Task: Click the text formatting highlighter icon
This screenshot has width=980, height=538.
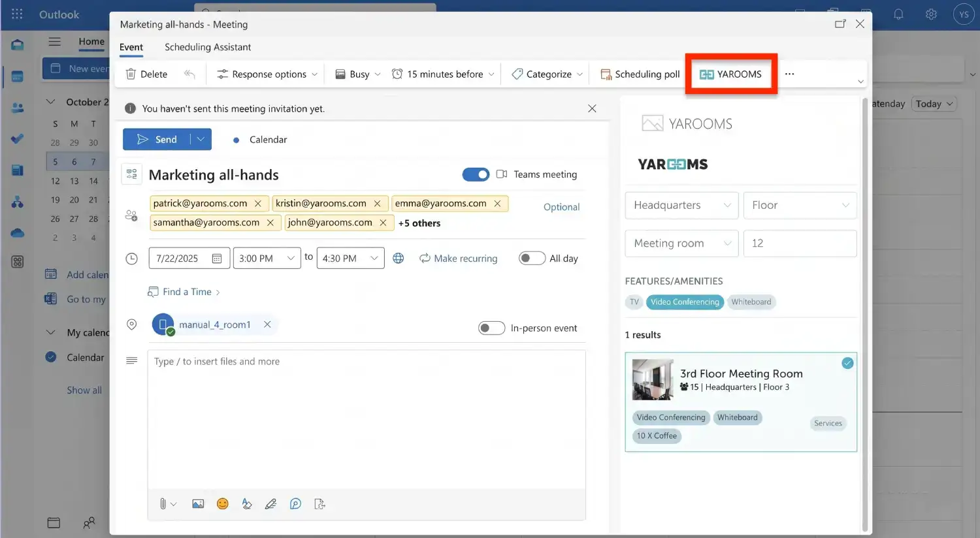Action: click(x=247, y=504)
